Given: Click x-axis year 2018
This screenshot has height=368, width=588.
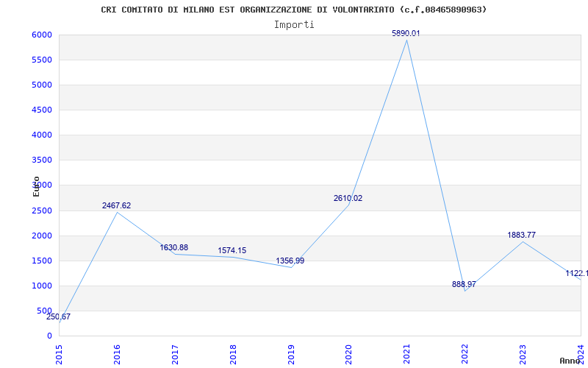Looking at the screenshot, I should 233,354.
